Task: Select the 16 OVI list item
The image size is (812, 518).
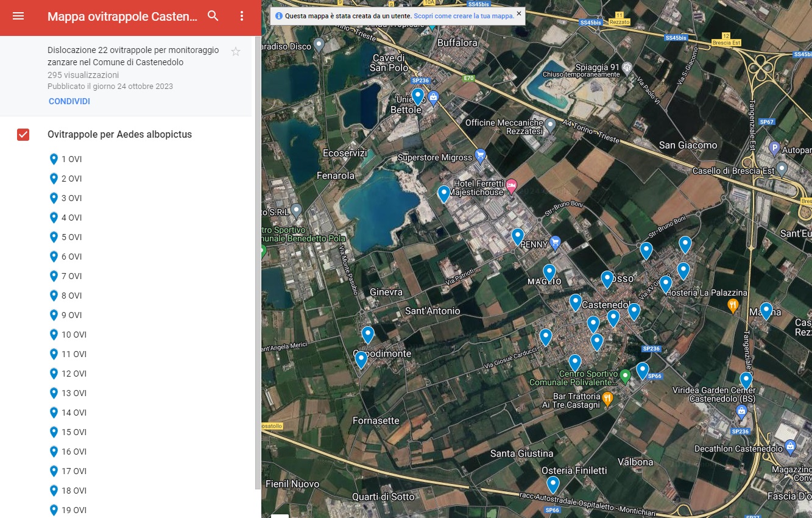Action: coord(68,452)
